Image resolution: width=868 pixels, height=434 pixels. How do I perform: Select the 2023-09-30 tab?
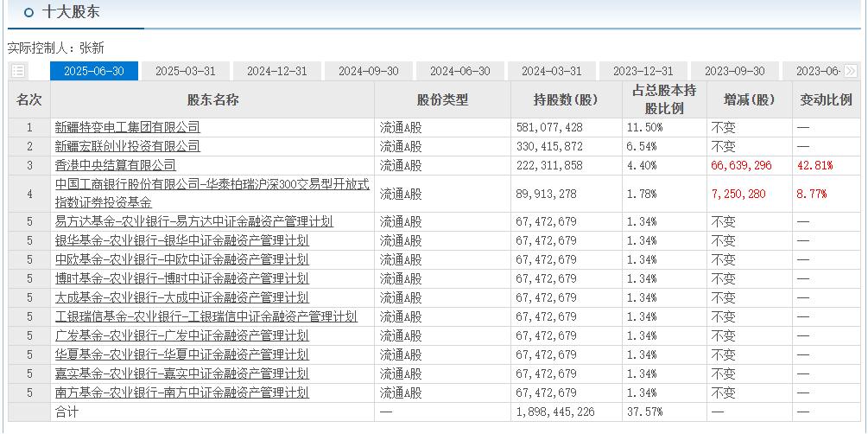735,71
